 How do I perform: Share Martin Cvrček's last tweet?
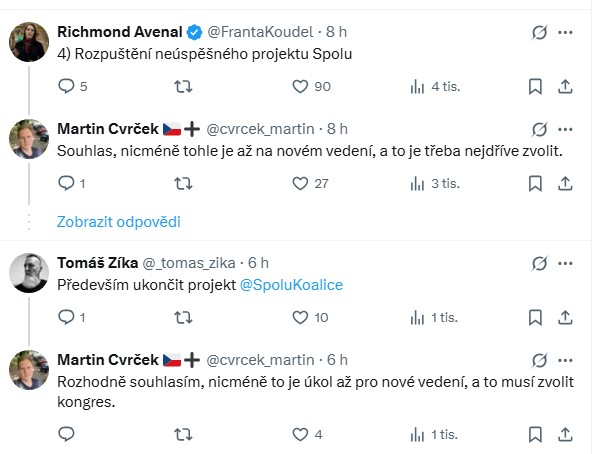pos(565,434)
